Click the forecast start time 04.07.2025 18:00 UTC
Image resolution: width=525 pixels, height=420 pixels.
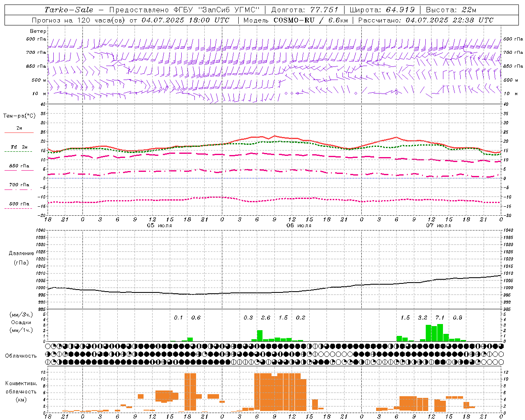[x=185, y=20]
